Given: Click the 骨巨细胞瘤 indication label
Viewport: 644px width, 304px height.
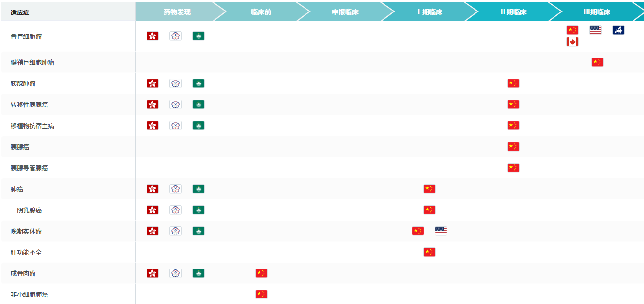Looking at the screenshot, I should (x=26, y=36).
